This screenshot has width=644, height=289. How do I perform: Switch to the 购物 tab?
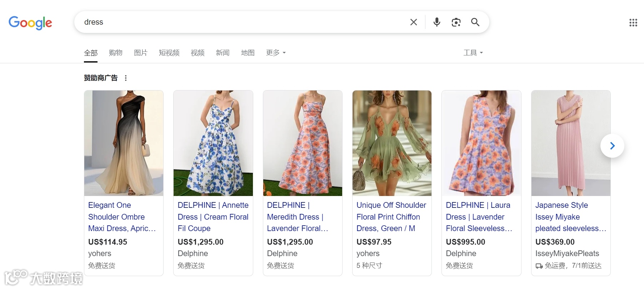click(116, 53)
